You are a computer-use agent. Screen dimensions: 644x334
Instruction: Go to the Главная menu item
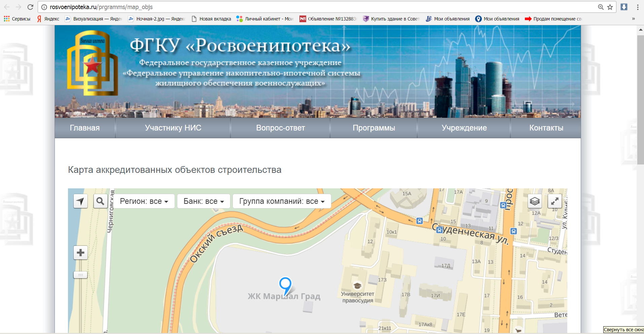[x=85, y=128]
